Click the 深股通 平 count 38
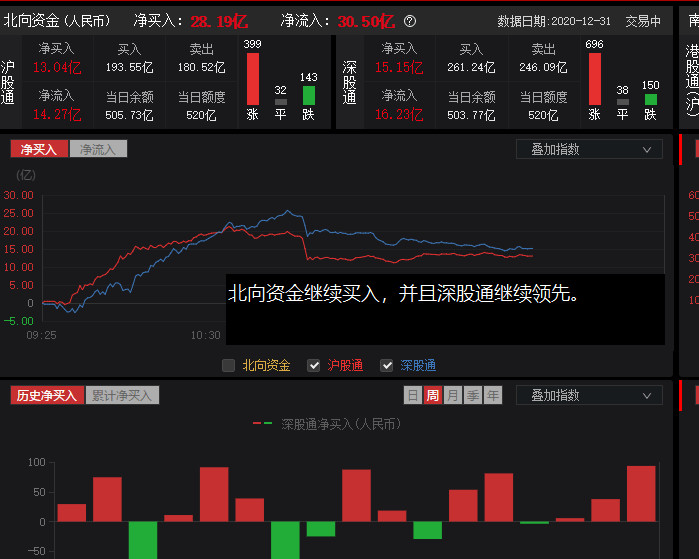 [x=622, y=90]
